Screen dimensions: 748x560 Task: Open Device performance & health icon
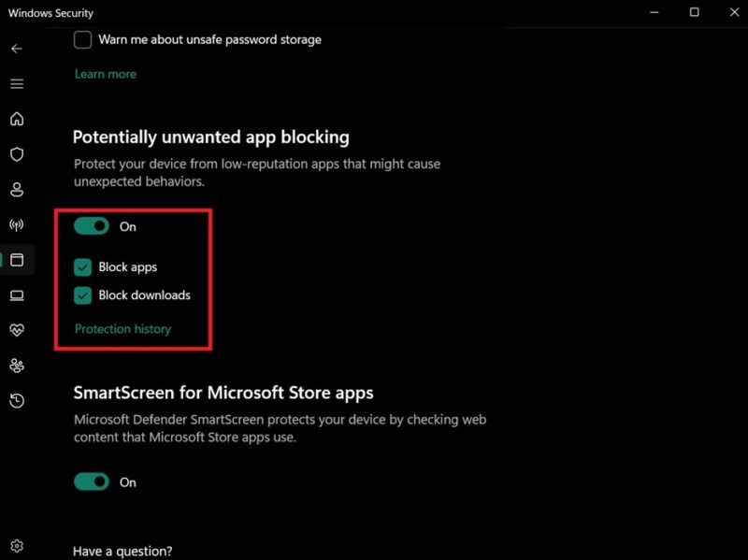(x=16, y=331)
